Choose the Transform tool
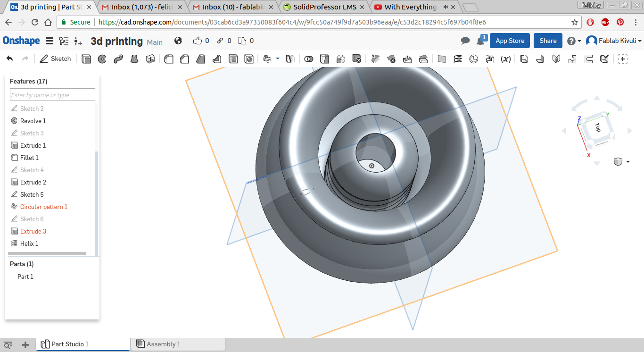644x352 pixels. pyautogui.click(x=341, y=59)
